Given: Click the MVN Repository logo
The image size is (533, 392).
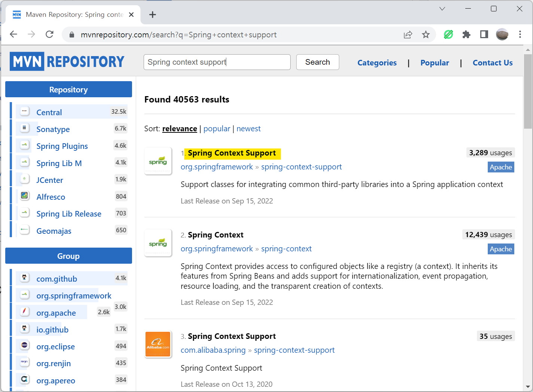Looking at the screenshot, I should [67, 62].
